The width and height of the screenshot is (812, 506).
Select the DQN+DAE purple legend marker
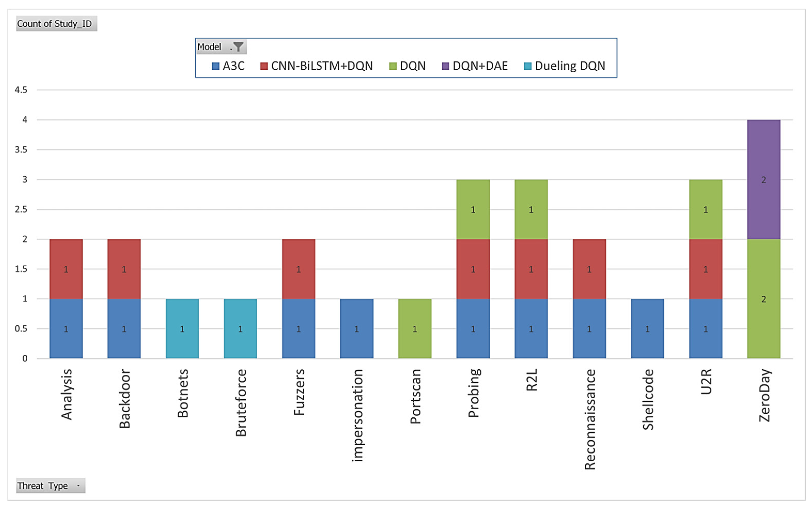tap(445, 66)
